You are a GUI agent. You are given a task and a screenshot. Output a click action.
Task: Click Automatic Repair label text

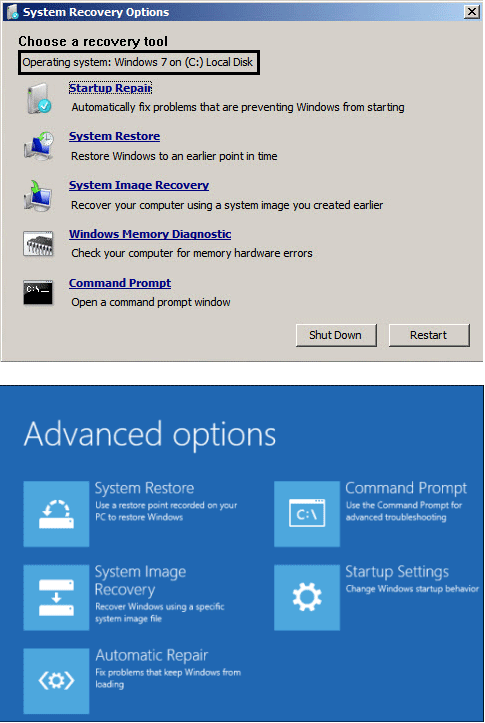(152, 655)
